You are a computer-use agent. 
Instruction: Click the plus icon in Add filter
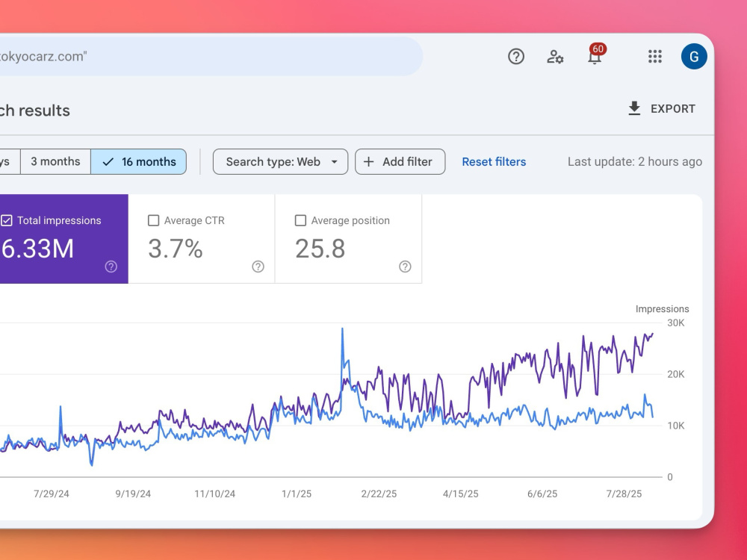[x=369, y=162]
